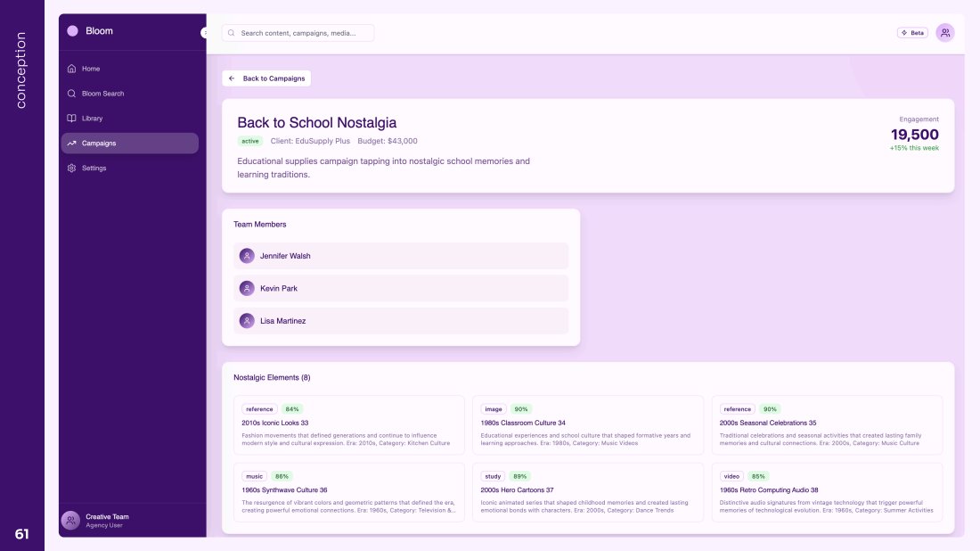980x551 pixels.
Task: Open the 1960s Synthwave Culture 36 card
Action: [348, 492]
